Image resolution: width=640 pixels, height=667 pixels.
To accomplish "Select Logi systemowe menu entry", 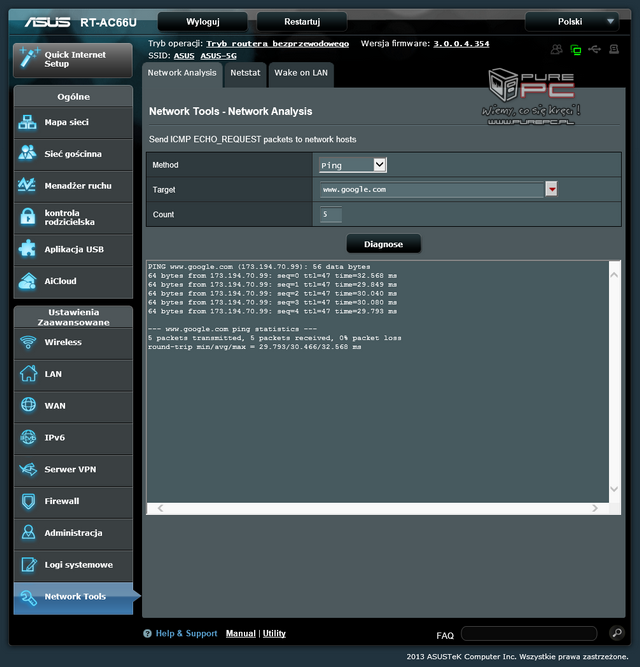I will [73, 564].
